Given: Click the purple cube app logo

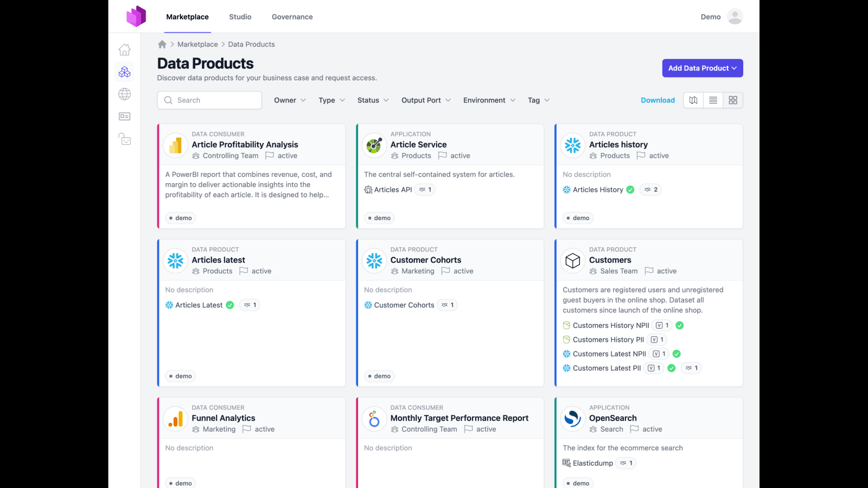Looking at the screenshot, I should tap(136, 16).
